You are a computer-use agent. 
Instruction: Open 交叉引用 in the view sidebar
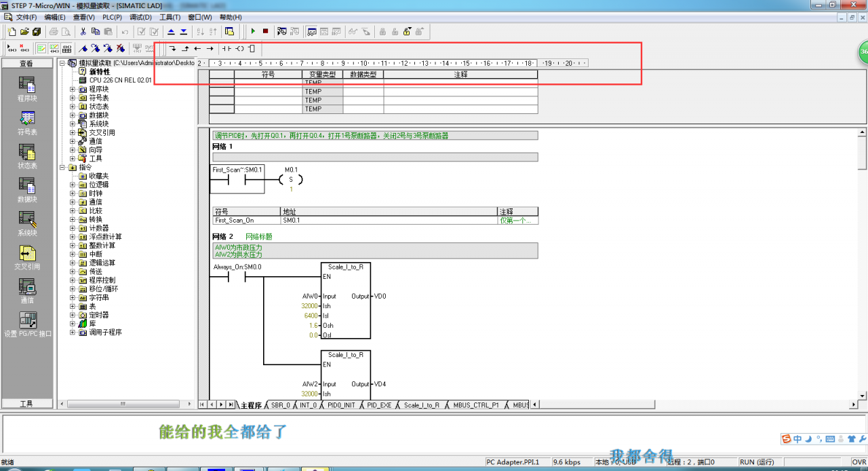pos(27,257)
